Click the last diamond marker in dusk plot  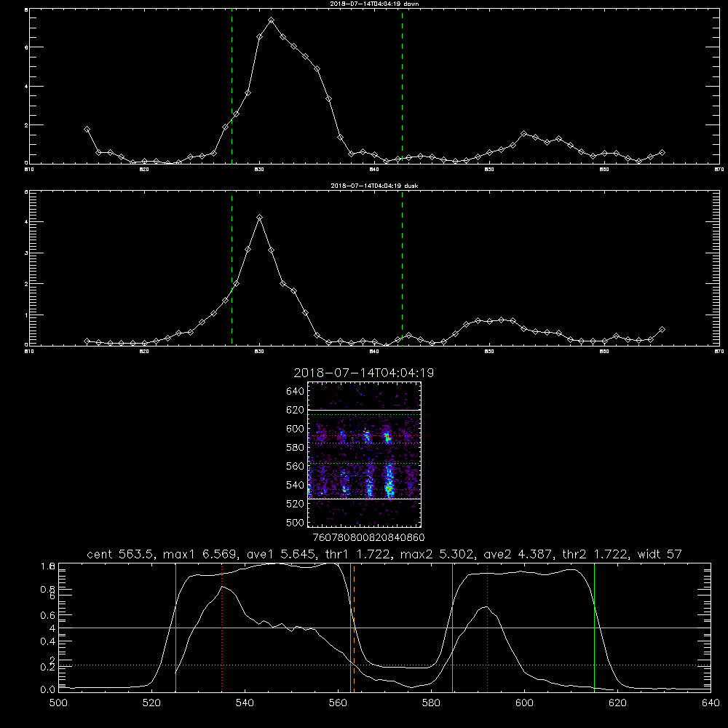tap(662, 330)
